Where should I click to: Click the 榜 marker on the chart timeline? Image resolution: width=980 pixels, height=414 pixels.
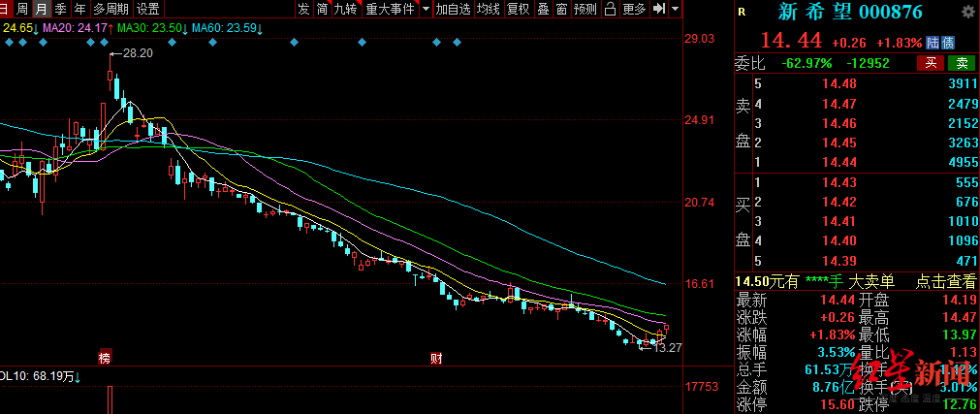[105, 358]
